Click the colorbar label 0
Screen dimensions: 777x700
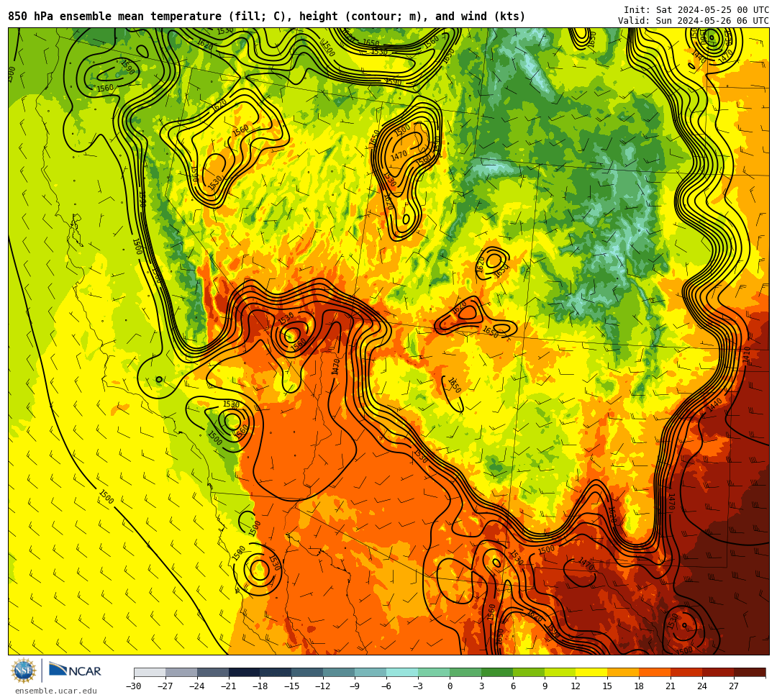[450, 686]
